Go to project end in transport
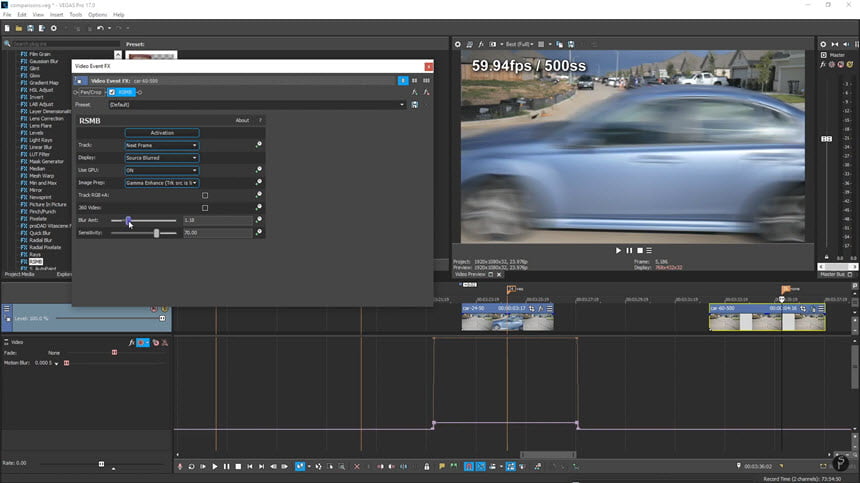Image resolution: width=860 pixels, height=483 pixels. point(262,467)
